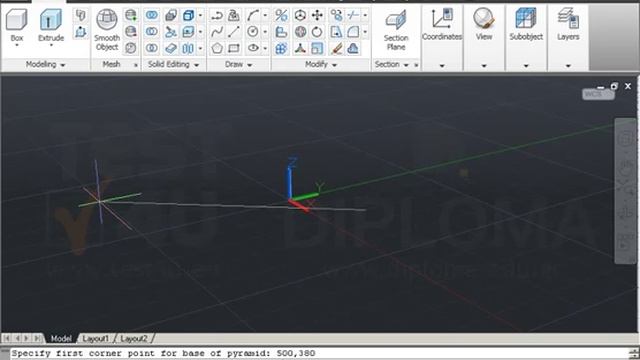
Task: Switch to the Layout2 tab
Action: coord(134,338)
